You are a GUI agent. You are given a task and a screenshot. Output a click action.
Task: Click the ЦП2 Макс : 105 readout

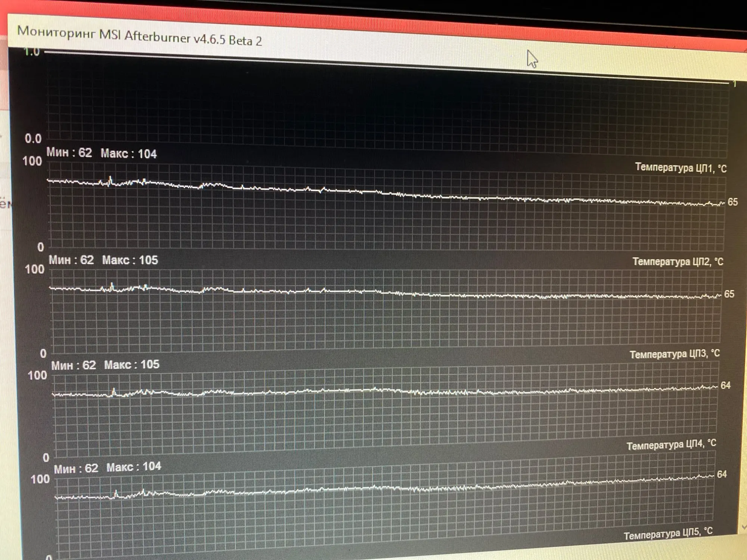tap(130, 260)
